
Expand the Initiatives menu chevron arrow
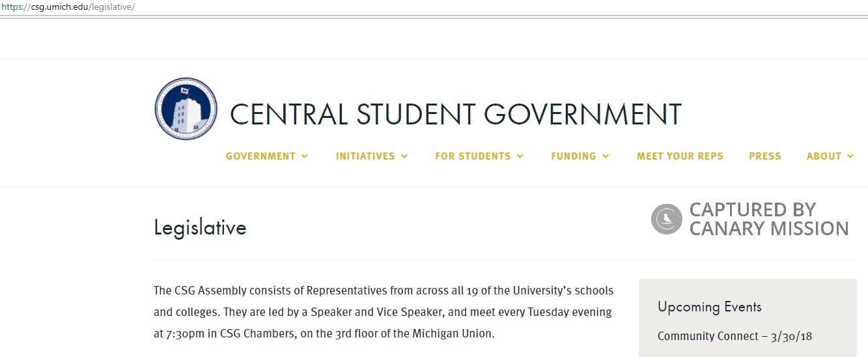tap(404, 156)
